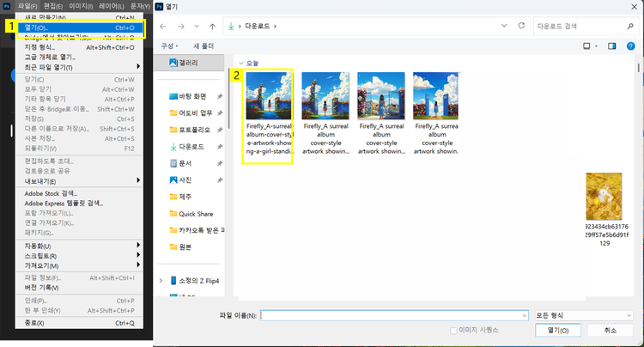Select Quick Share folder in sidebar
The image size is (644, 347).
[190, 214]
